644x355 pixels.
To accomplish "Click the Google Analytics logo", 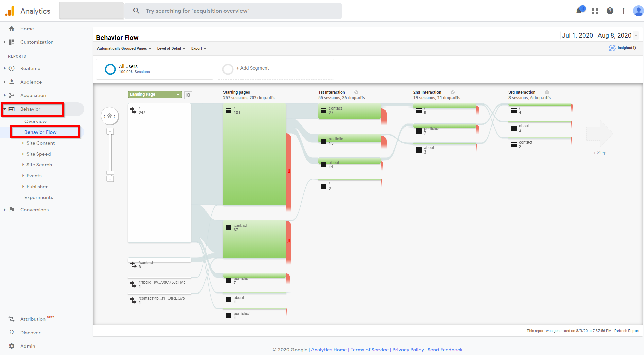I will [x=10, y=11].
